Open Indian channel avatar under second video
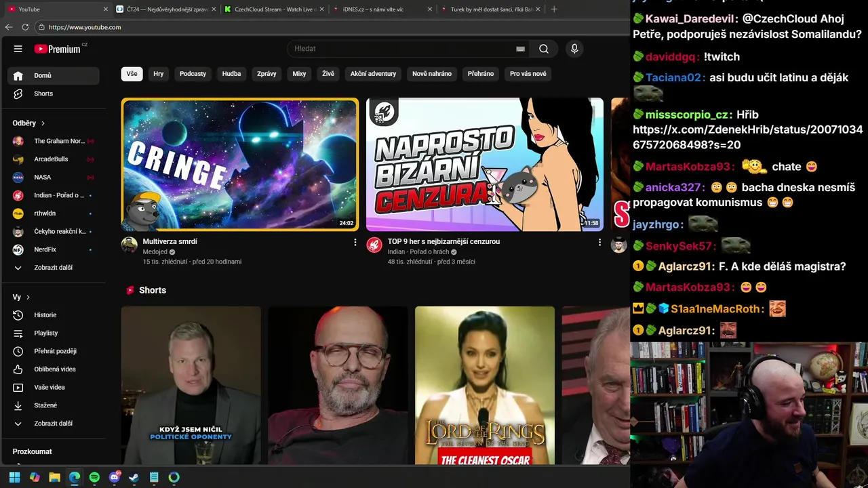The width and height of the screenshot is (868, 488). tap(374, 245)
